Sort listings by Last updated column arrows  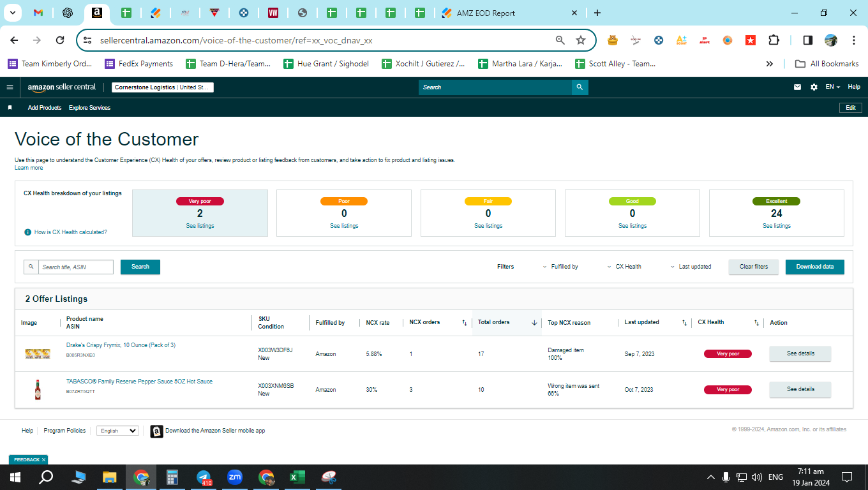point(684,323)
